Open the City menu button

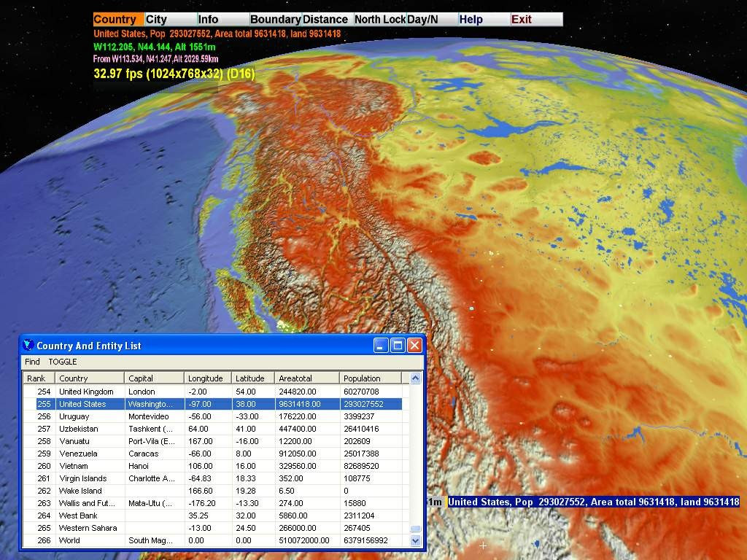click(x=171, y=20)
